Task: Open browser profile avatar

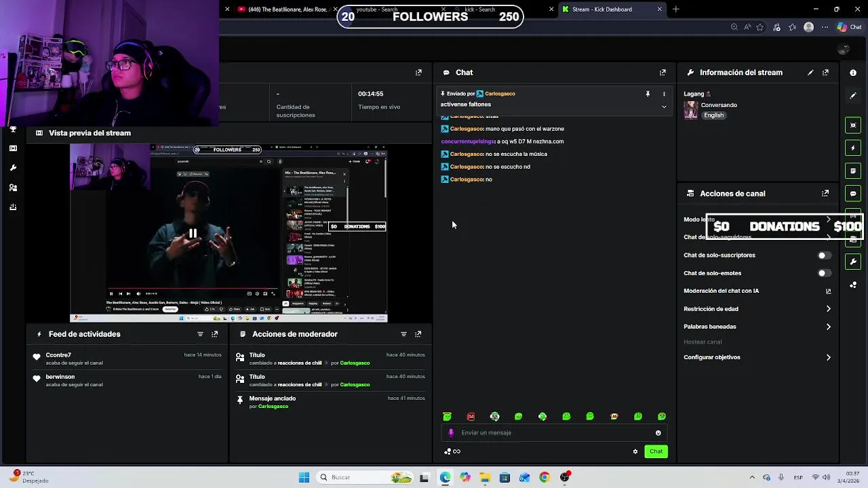Action: click(x=808, y=27)
